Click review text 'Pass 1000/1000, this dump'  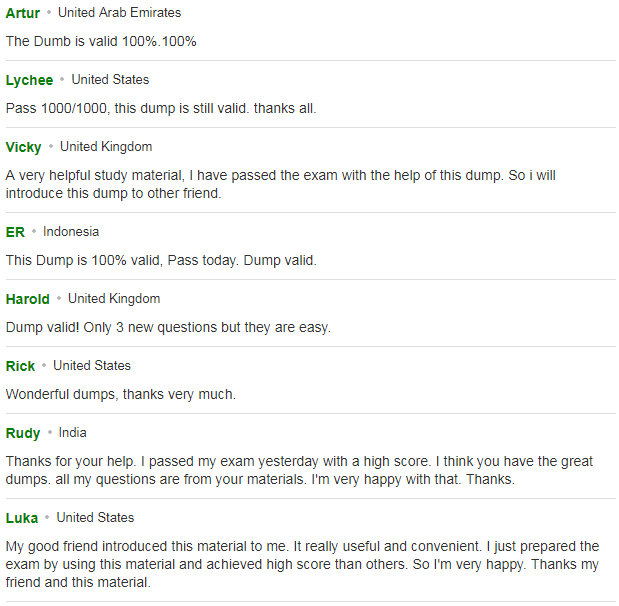(161, 109)
